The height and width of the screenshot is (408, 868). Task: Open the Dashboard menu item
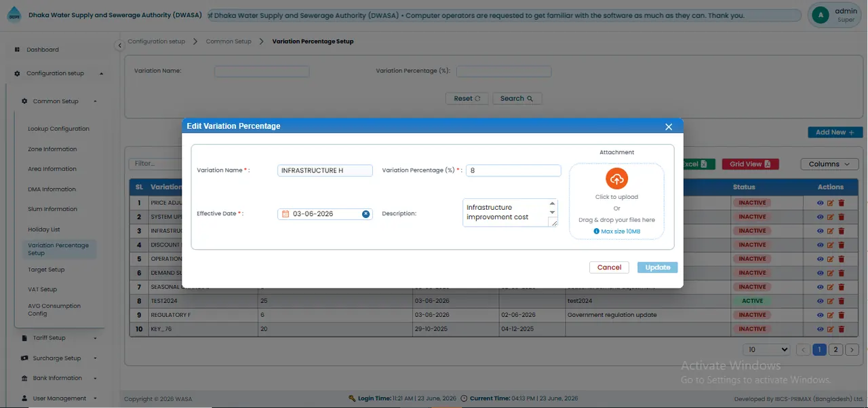(43, 50)
